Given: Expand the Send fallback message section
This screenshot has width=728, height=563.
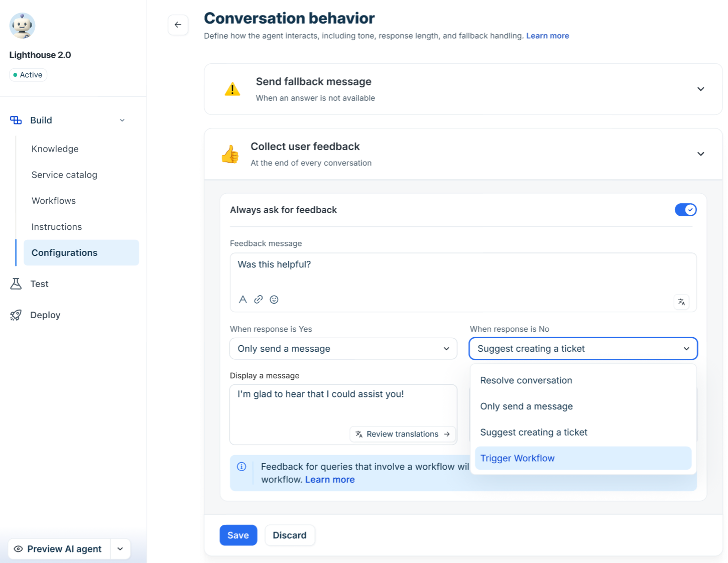Looking at the screenshot, I should pyautogui.click(x=701, y=89).
